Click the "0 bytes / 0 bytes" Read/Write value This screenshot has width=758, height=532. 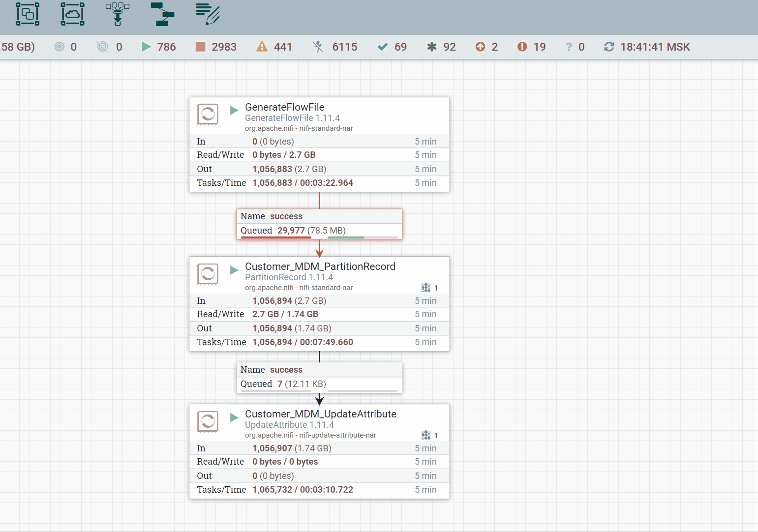point(285,462)
